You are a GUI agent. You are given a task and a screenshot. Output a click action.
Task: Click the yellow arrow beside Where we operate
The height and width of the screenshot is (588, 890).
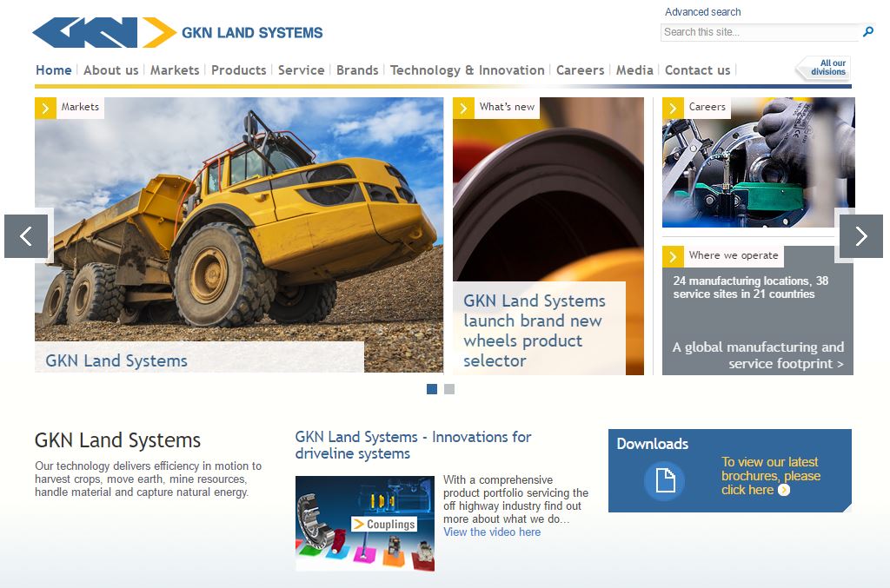tap(673, 256)
